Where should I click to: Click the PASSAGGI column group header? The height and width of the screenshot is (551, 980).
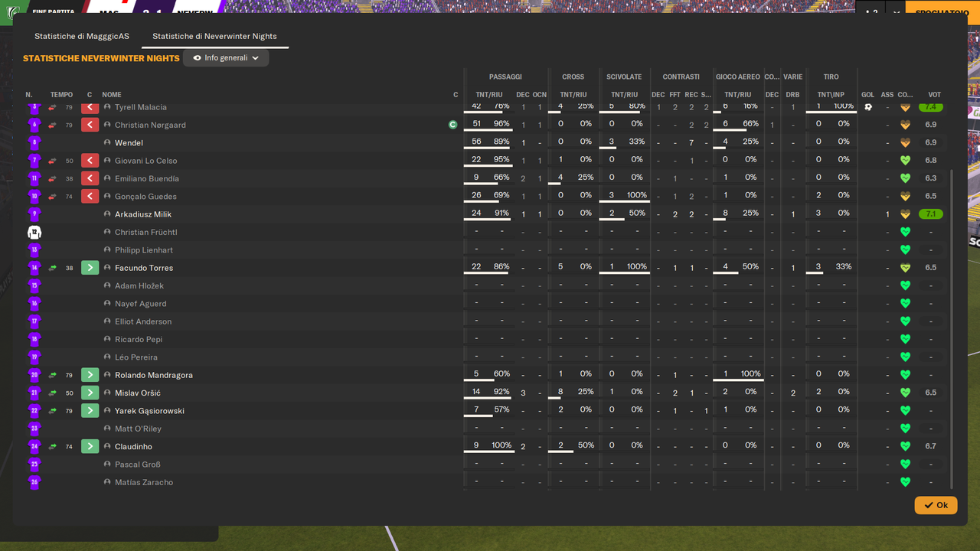505,77
